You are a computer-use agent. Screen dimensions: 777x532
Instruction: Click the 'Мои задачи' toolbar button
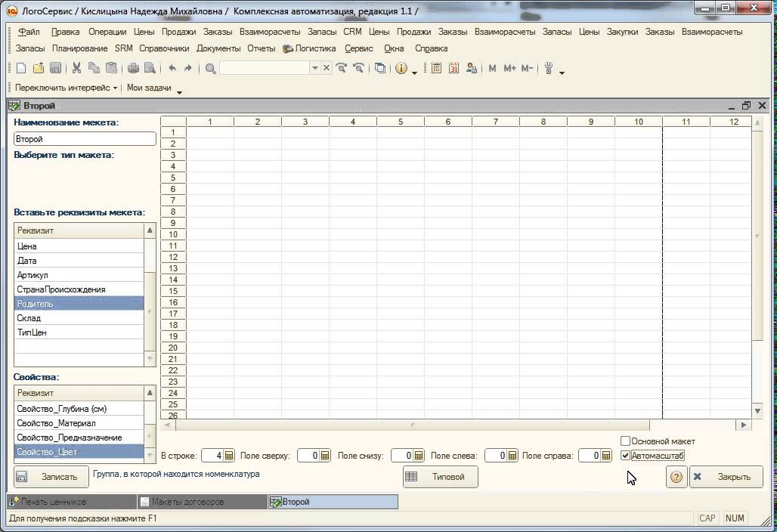(149, 88)
